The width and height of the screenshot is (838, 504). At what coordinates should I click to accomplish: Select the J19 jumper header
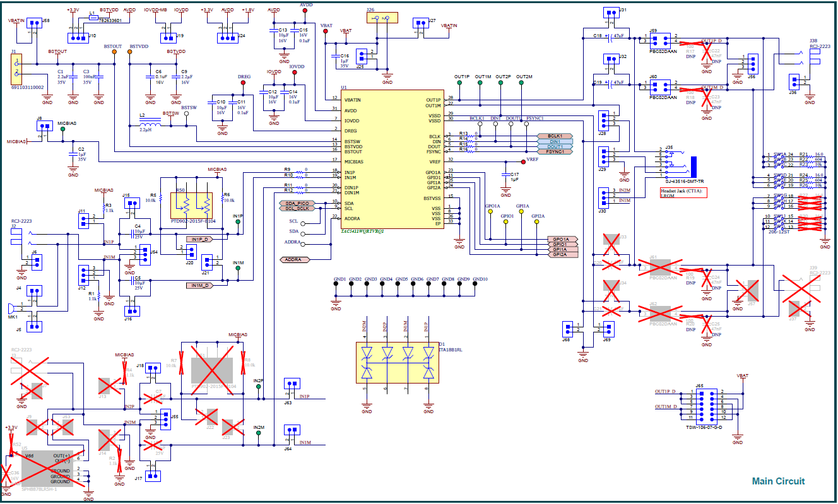pos(170,37)
